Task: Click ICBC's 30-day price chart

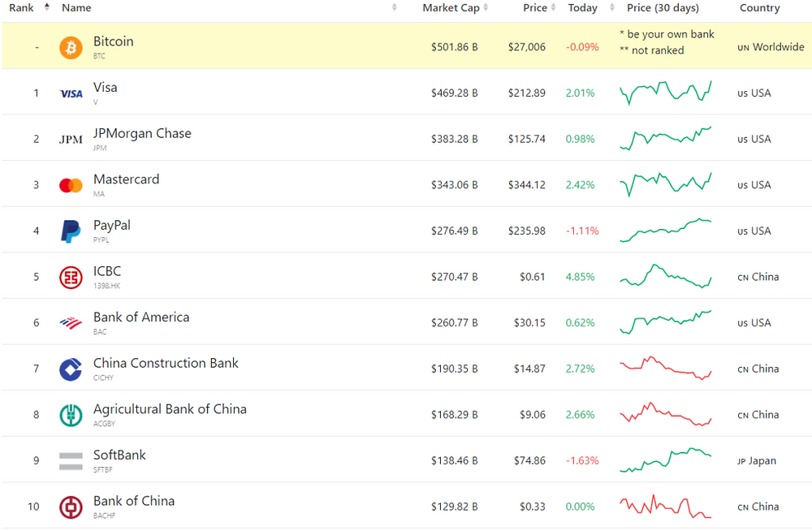Action: pyautogui.click(x=666, y=276)
